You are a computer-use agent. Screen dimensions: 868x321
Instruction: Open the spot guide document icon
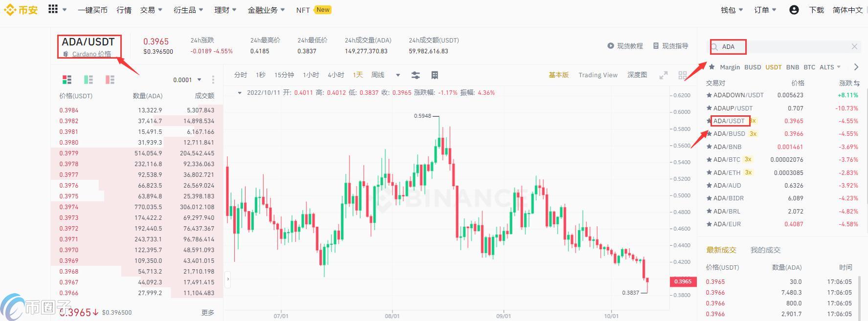click(x=656, y=46)
